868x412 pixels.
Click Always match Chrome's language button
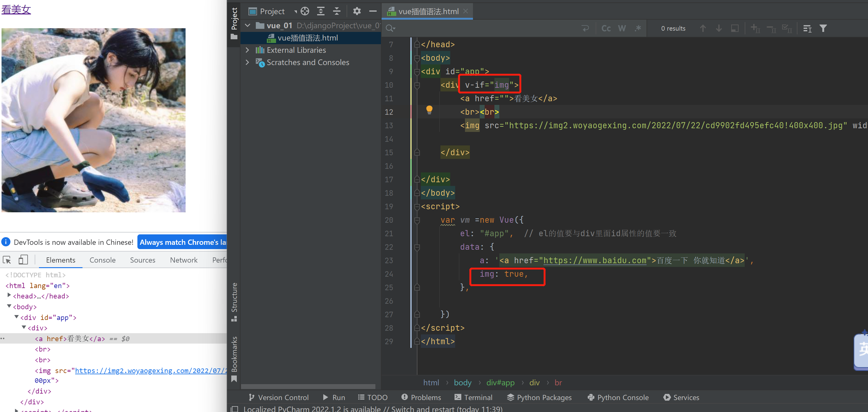pos(182,242)
